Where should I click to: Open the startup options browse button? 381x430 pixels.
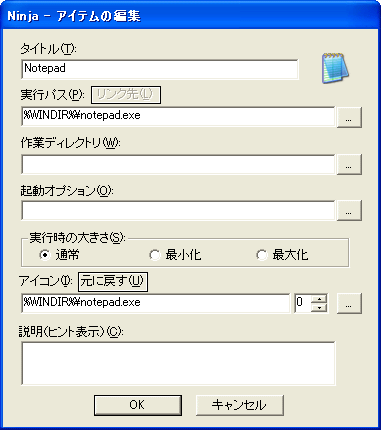click(349, 210)
